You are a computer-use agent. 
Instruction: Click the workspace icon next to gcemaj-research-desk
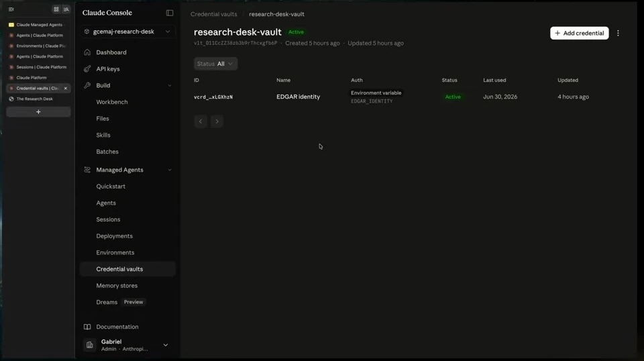point(87,32)
